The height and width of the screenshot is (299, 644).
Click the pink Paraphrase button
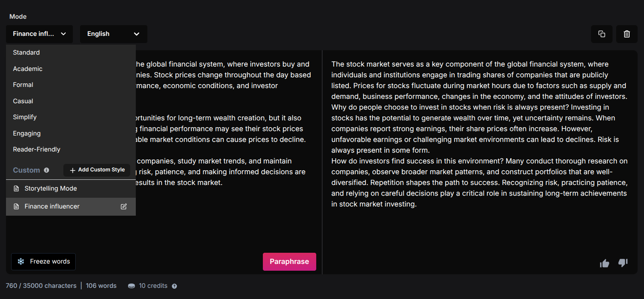[290, 262]
